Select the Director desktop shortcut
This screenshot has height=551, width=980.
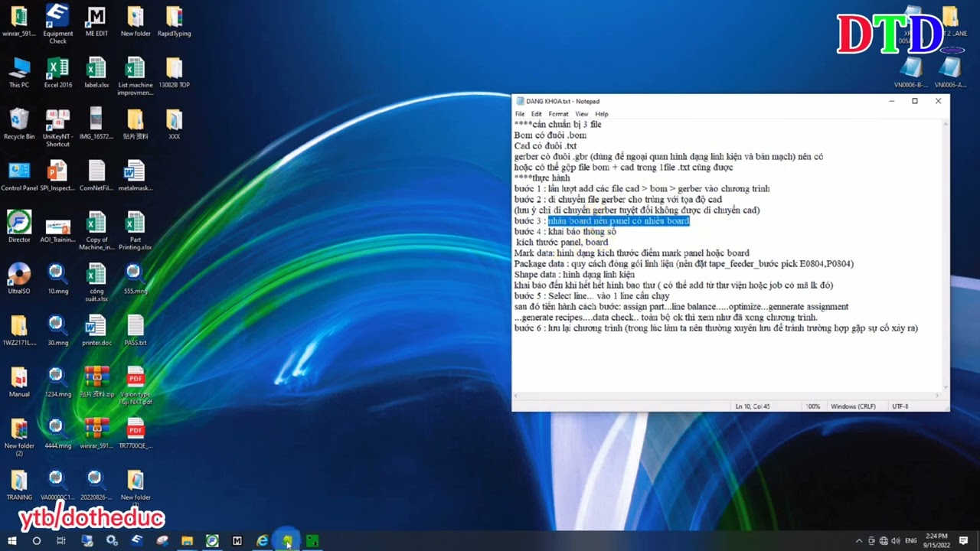pos(19,227)
